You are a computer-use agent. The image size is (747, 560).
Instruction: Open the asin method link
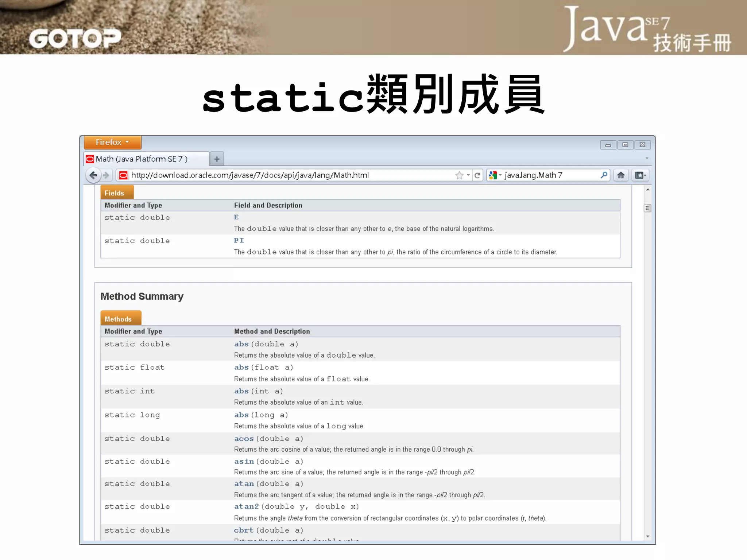point(244,462)
